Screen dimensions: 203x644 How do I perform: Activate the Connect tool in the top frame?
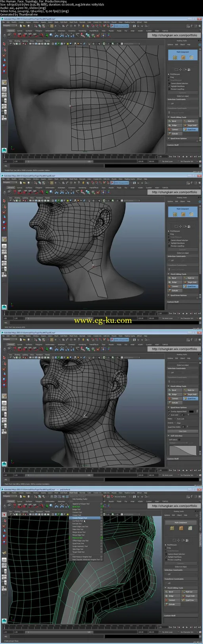pos(175,130)
